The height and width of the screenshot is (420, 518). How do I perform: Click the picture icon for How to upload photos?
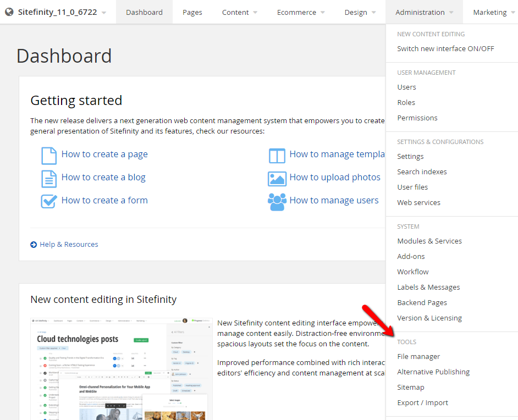click(x=277, y=179)
